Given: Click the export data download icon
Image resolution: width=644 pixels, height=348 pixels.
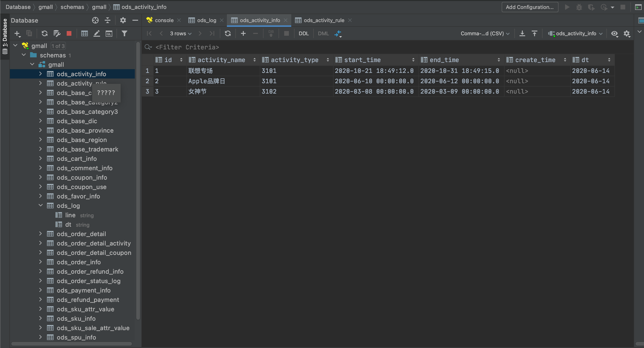Looking at the screenshot, I should coord(522,33).
